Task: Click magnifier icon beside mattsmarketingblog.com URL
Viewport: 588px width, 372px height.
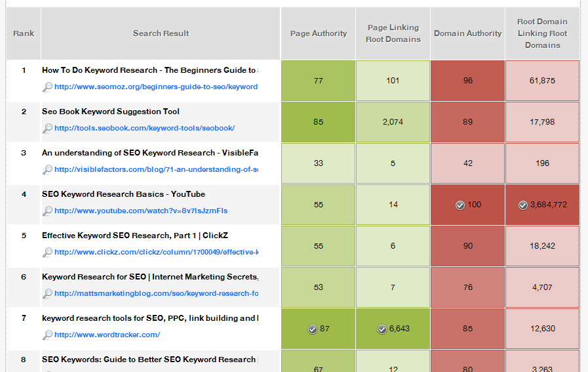Action: [47, 293]
